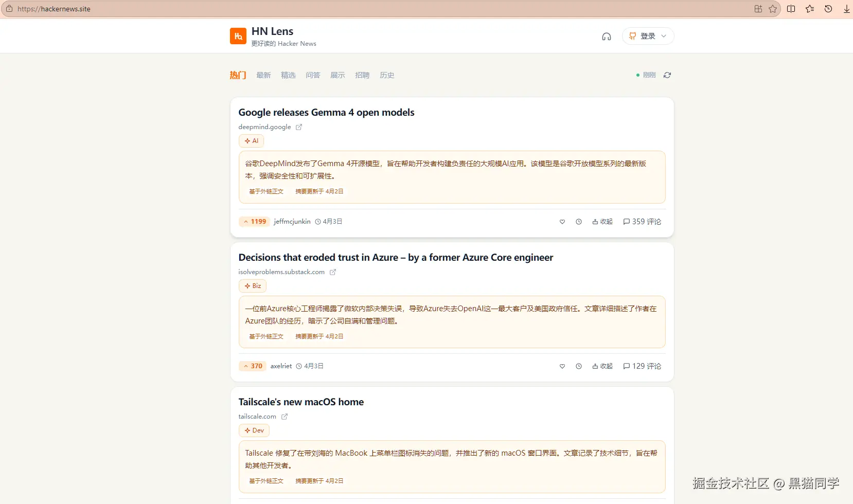Viewport: 853px width, 504px height.
Task: Click the refresh icon beside 刚刚
Action: (x=667, y=75)
